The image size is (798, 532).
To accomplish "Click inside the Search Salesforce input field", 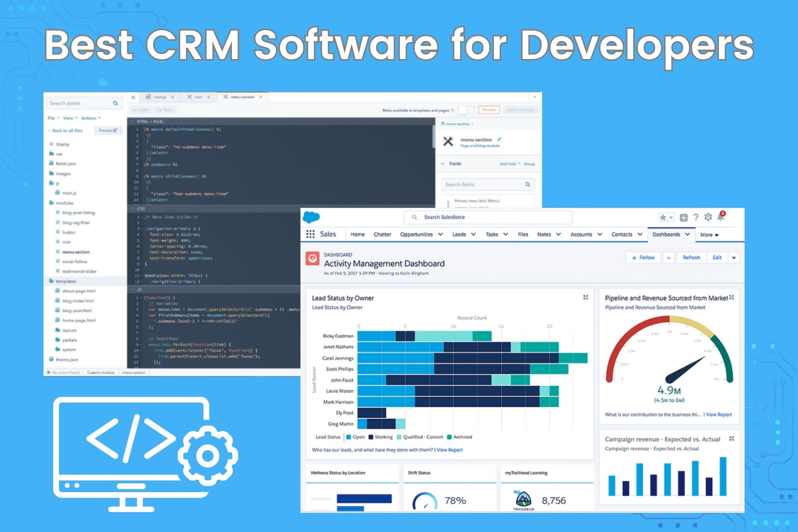I will (488, 217).
